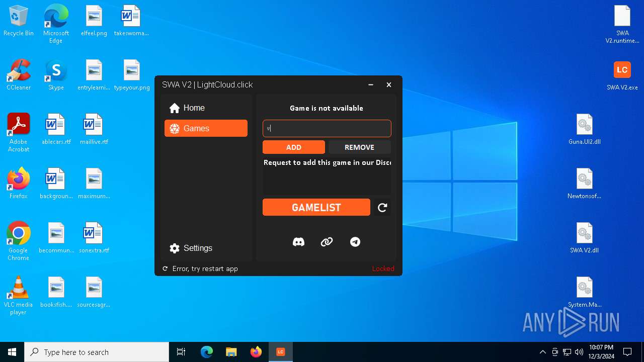Open the notification center icon
644x362 pixels.
click(x=627, y=352)
